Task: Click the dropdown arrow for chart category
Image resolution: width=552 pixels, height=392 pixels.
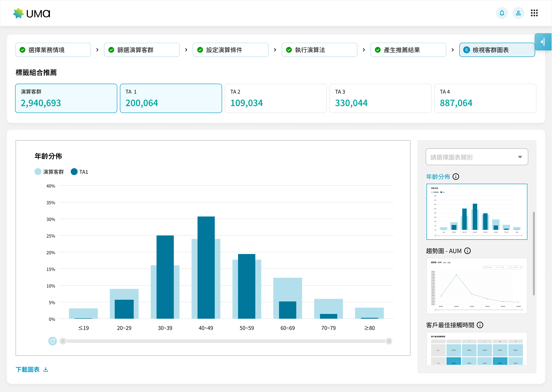Action: click(x=520, y=157)
